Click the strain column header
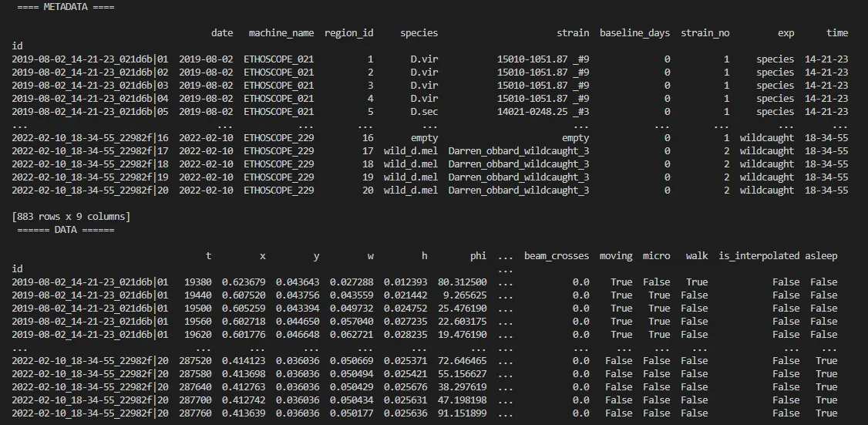This screenshot has height=425, width=868. [573, 32]
